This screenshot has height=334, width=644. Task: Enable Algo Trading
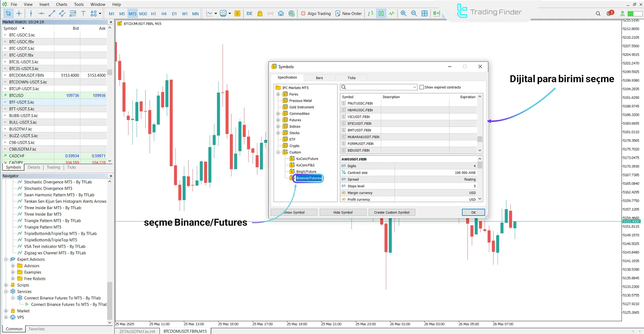point(315,13)
